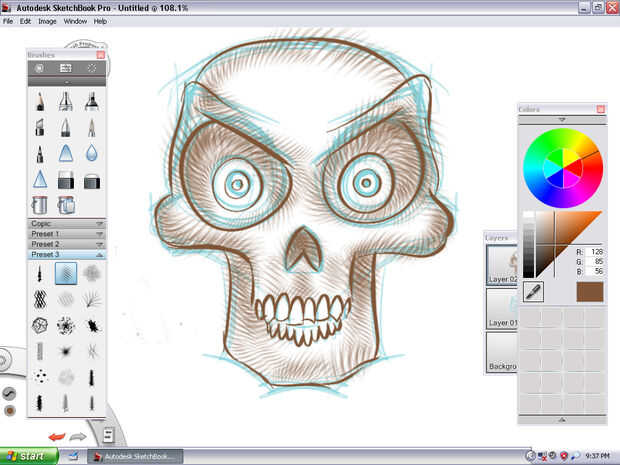Open the brown color puck in the corner lagoon
This screenshot has height=465, width=620.
click(x=10, y=411)
